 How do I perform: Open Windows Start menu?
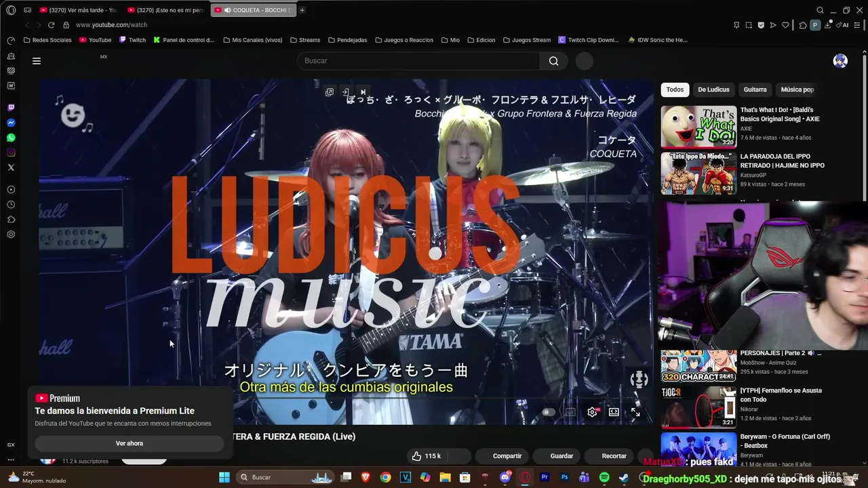pos(224,477)
